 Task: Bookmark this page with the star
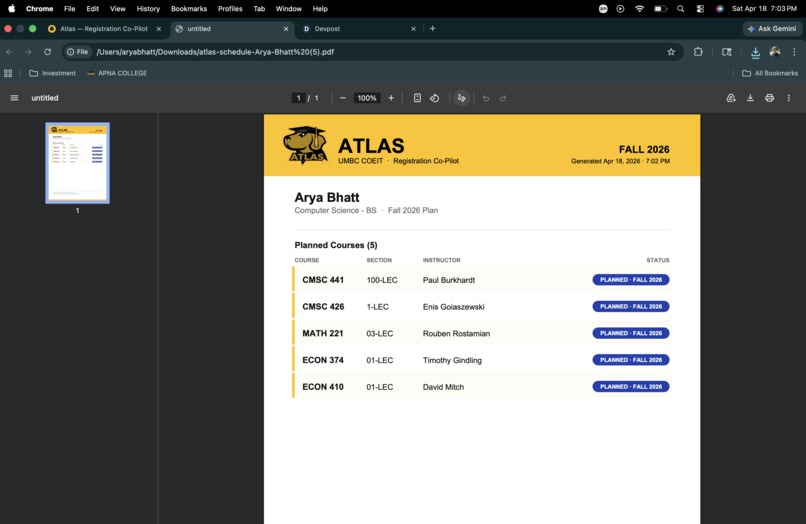671,51
